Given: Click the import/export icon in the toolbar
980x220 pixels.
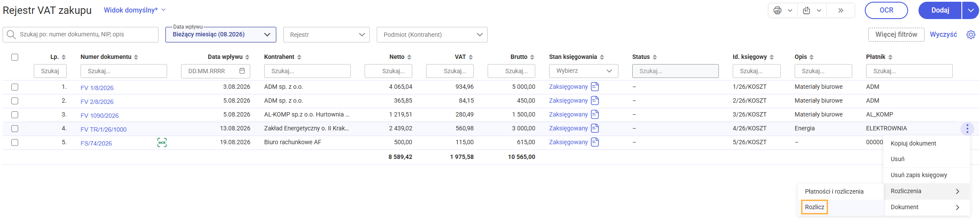Looking at the screenshot, I should coord(806,10).
